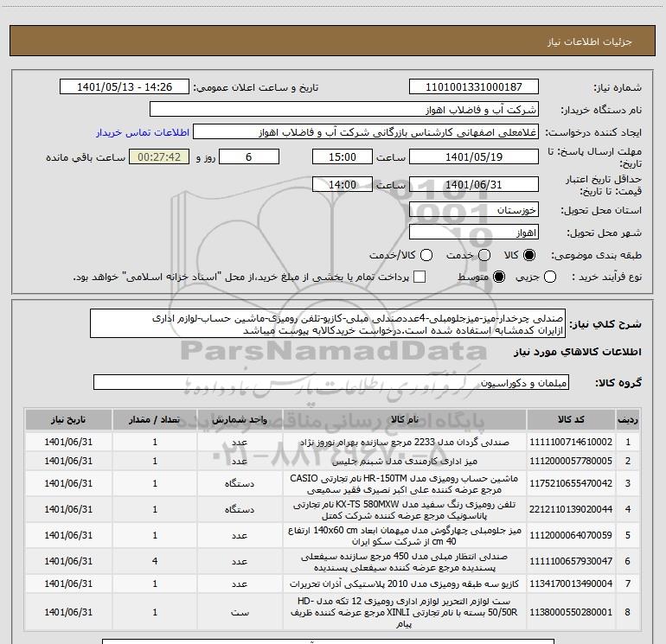Image resolution: width=666 pixels, height=644 pixels.
Task: Click the price validity date 1401/06/31 field
Action: coord(474,184)
